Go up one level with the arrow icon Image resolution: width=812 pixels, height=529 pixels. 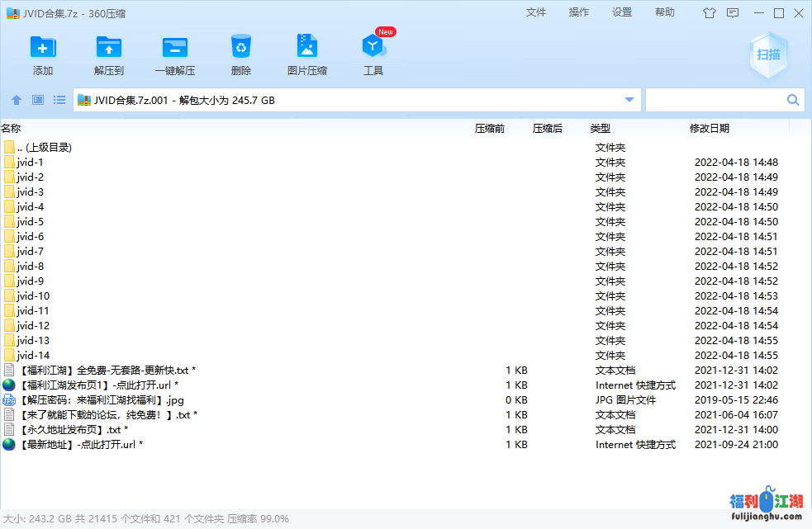coord(17,100)
